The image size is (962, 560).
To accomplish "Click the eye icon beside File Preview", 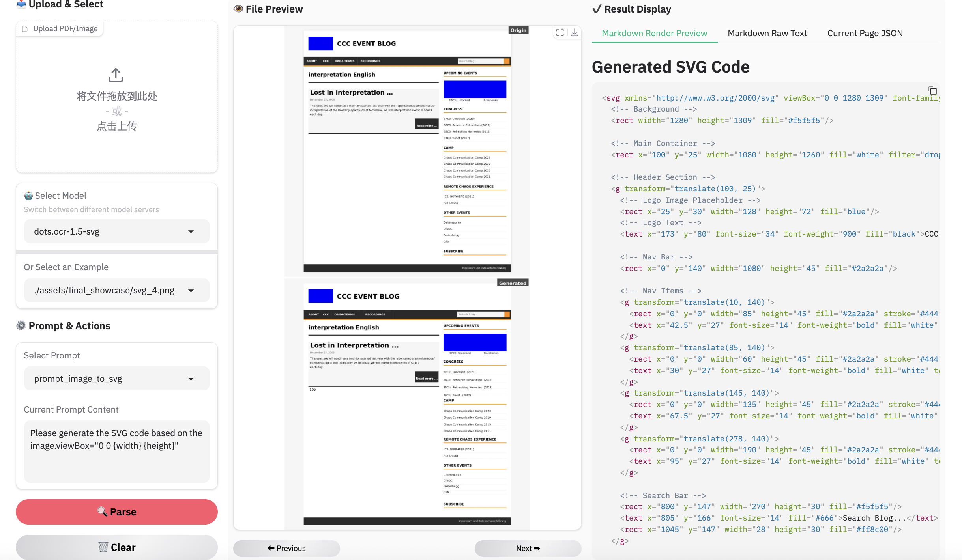I will tap(238, 9).
